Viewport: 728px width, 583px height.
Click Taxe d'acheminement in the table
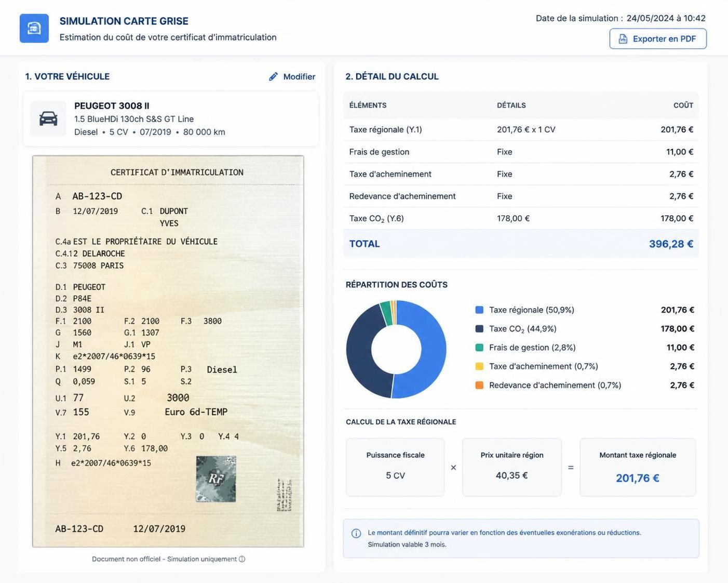click(390, 174)
